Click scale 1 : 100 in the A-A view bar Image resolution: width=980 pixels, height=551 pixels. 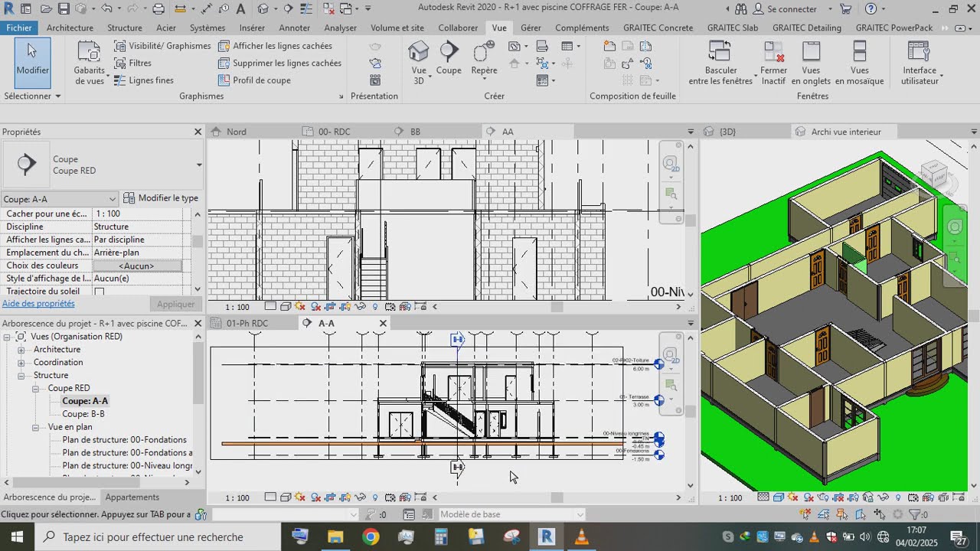[x=237, y=498]
